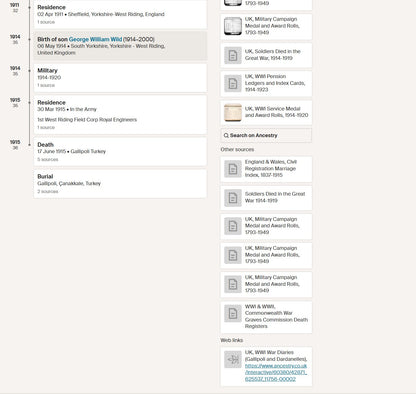
Task: Select the 1914 Military timeline marker
Action: (x=29, y=70)
